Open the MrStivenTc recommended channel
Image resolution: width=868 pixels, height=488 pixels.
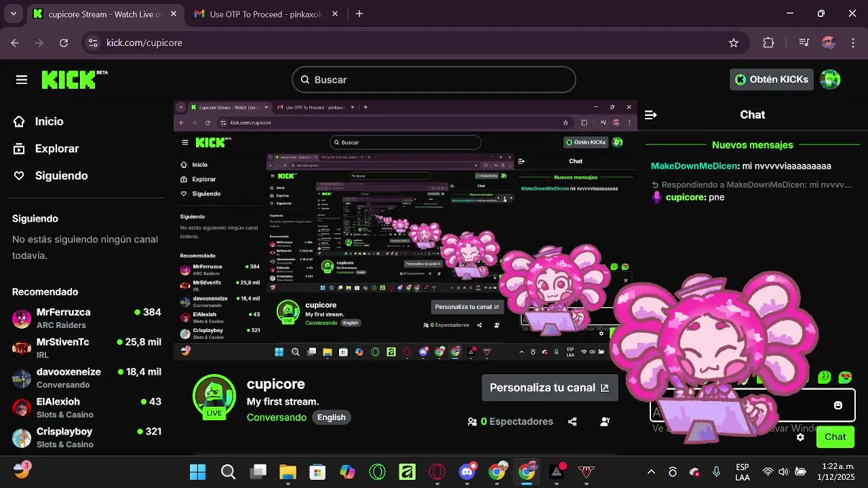click(x=87, y=348)
